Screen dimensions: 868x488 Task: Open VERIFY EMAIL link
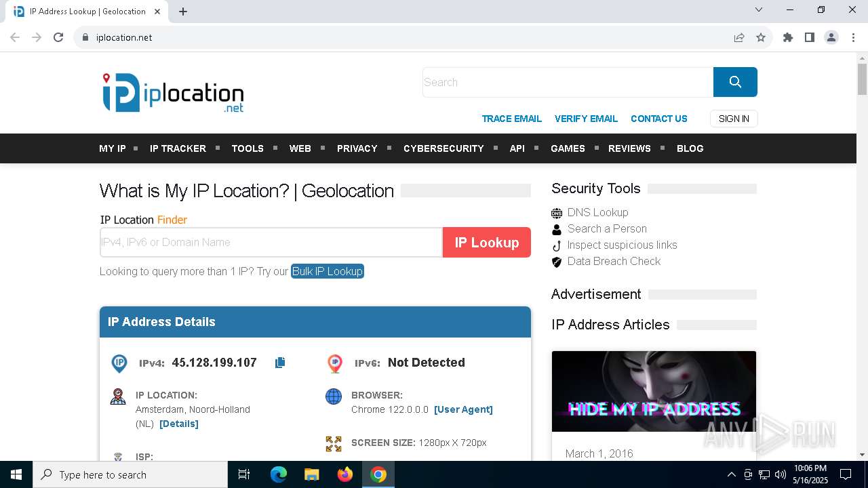click(586, 119)
